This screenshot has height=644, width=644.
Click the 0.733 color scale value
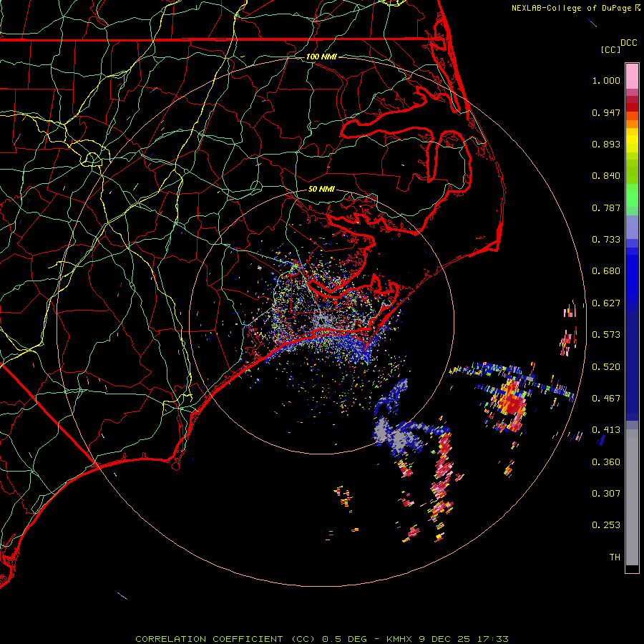(x=606, y=240)
